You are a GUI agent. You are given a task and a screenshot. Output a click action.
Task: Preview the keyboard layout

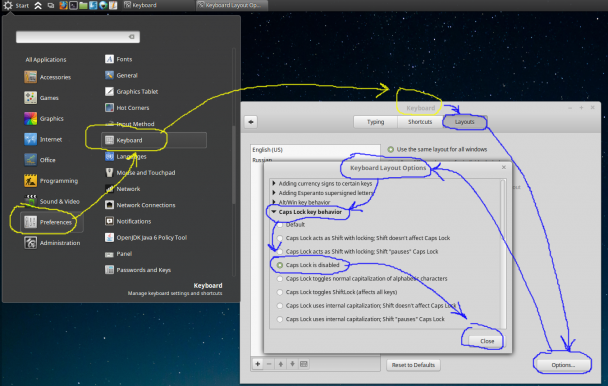point(304,364)
